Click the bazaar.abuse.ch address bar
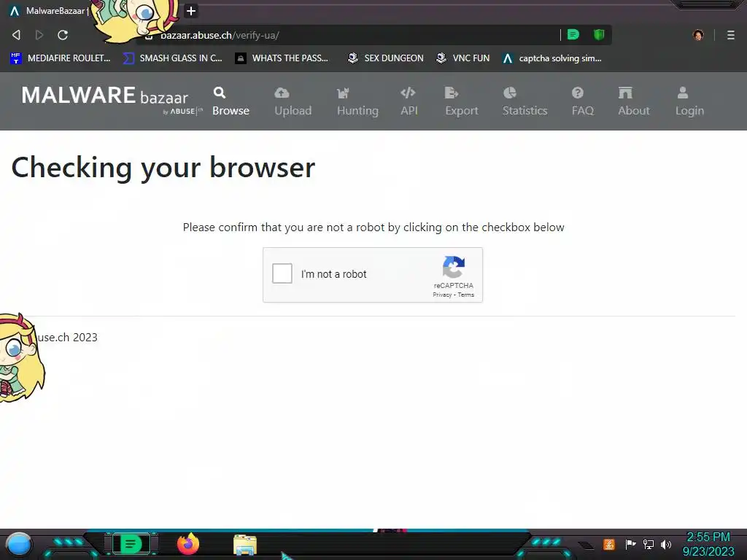Screen dimensions: 747x560 [352, 35]
